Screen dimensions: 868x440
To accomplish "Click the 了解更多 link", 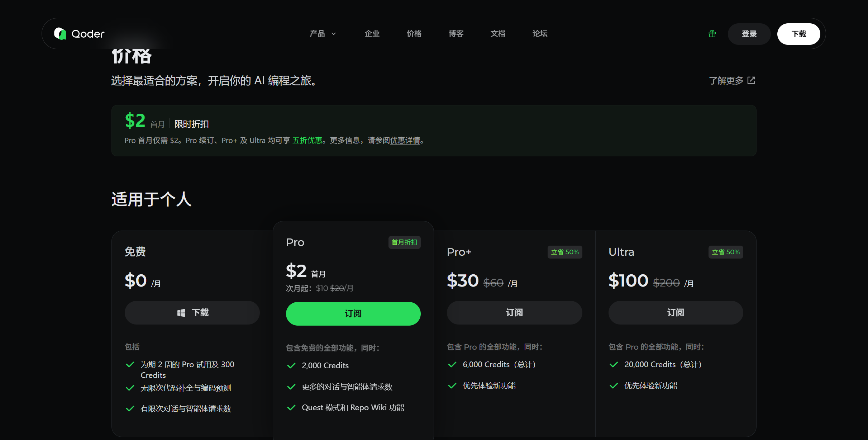I will tap(726, 80).
